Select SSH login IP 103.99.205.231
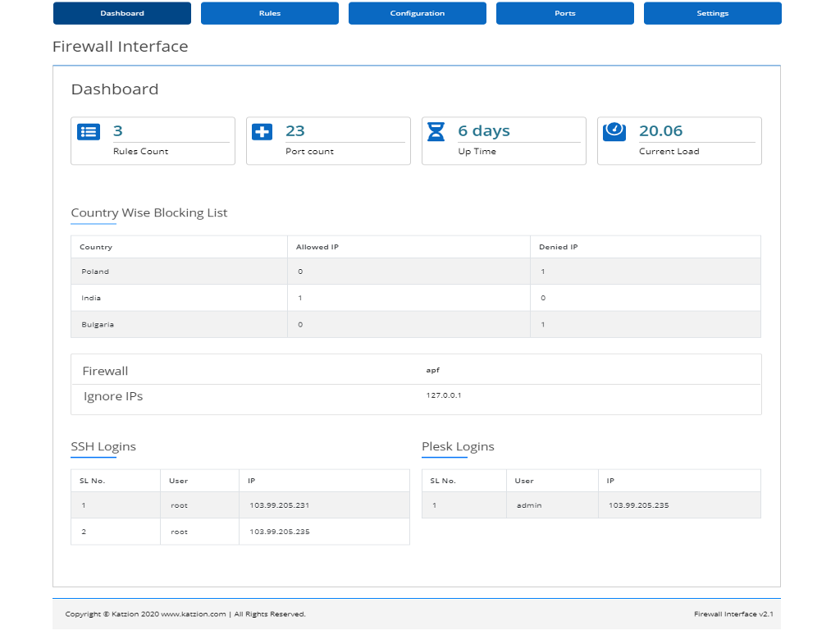Image resolution: width=840 pixels, height=630 pixels. (279, 505)
